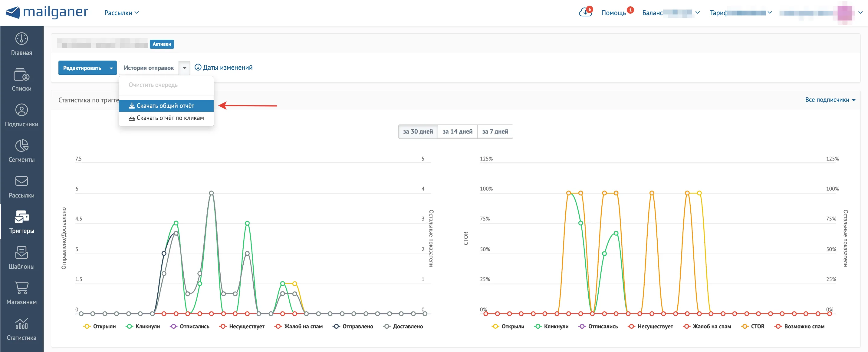Screen dimensions: 868x352
Task: Toggle Кликнули series in left chart legend
Action: pos(143,326)
